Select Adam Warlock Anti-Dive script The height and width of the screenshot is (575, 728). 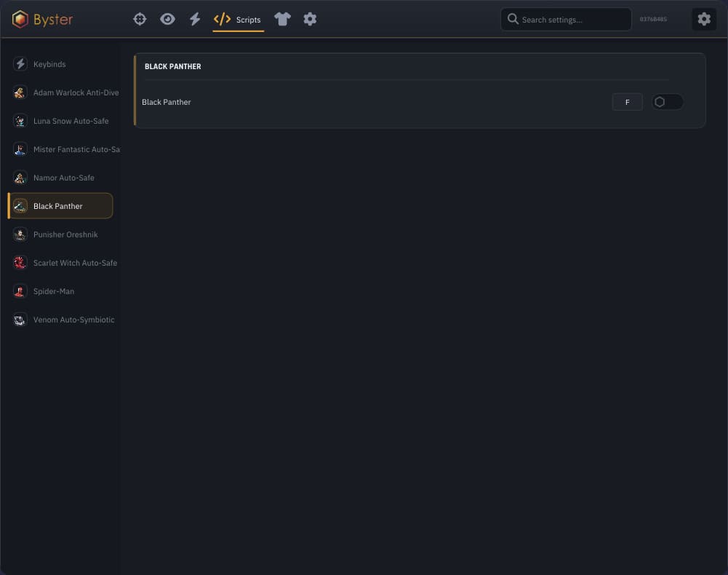64,92
